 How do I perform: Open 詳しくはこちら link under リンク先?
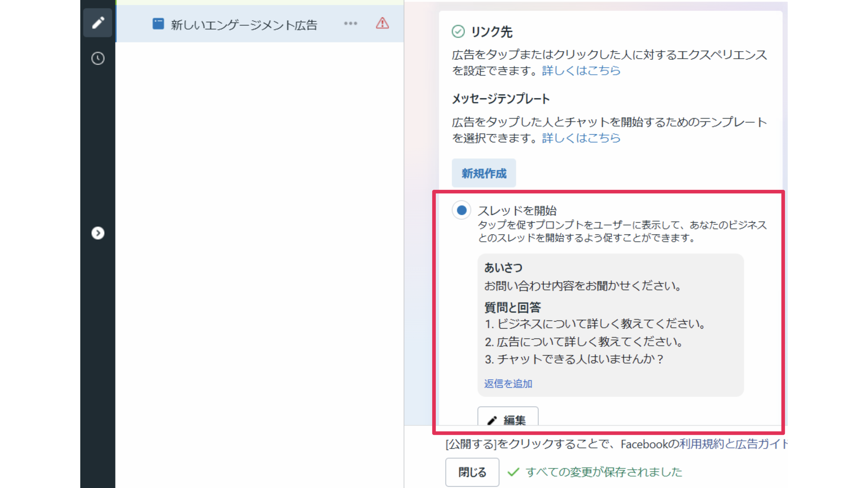(581, 71)
